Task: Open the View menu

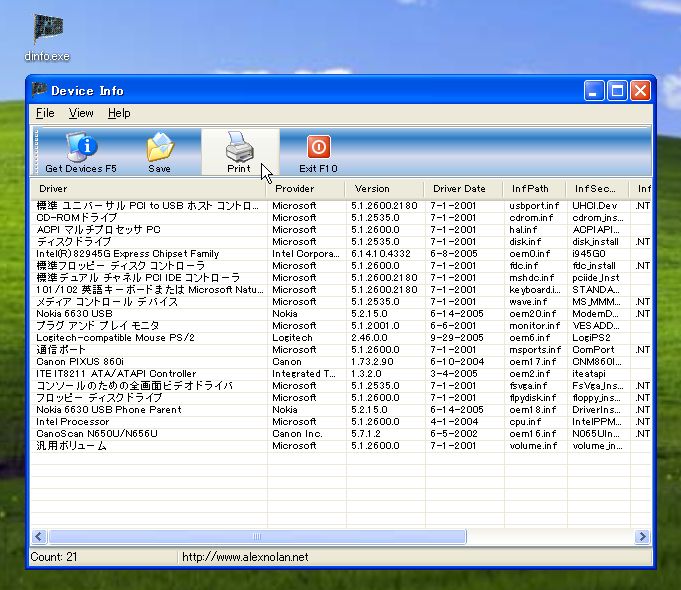Action: click(81, 113)
